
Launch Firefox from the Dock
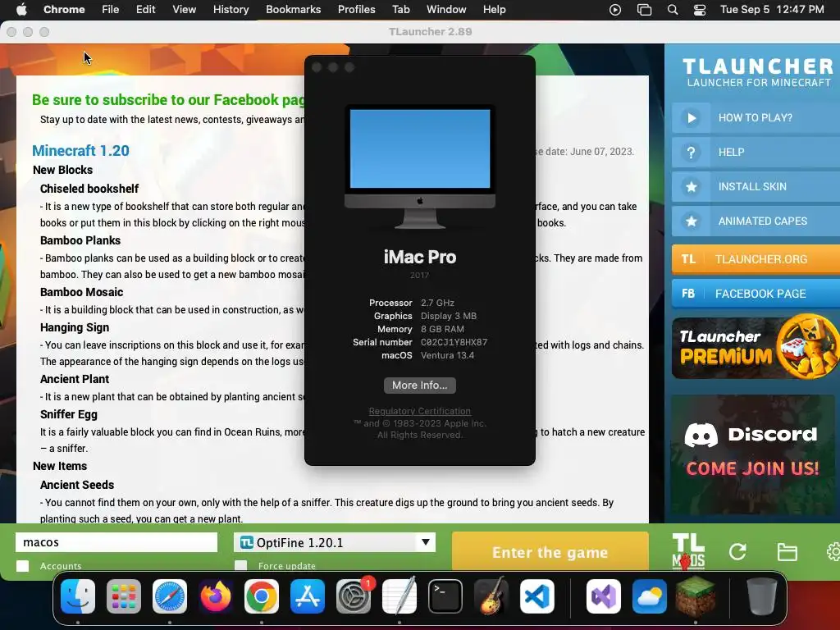216,596
